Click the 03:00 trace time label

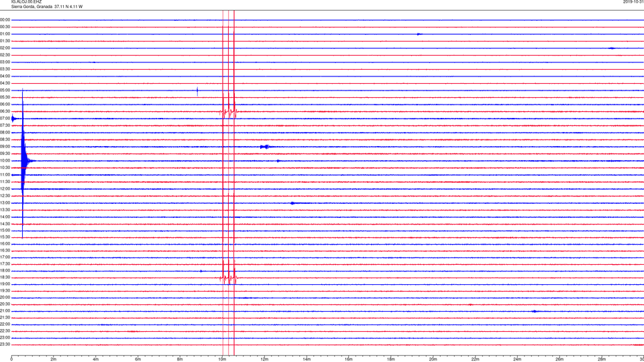5,62
